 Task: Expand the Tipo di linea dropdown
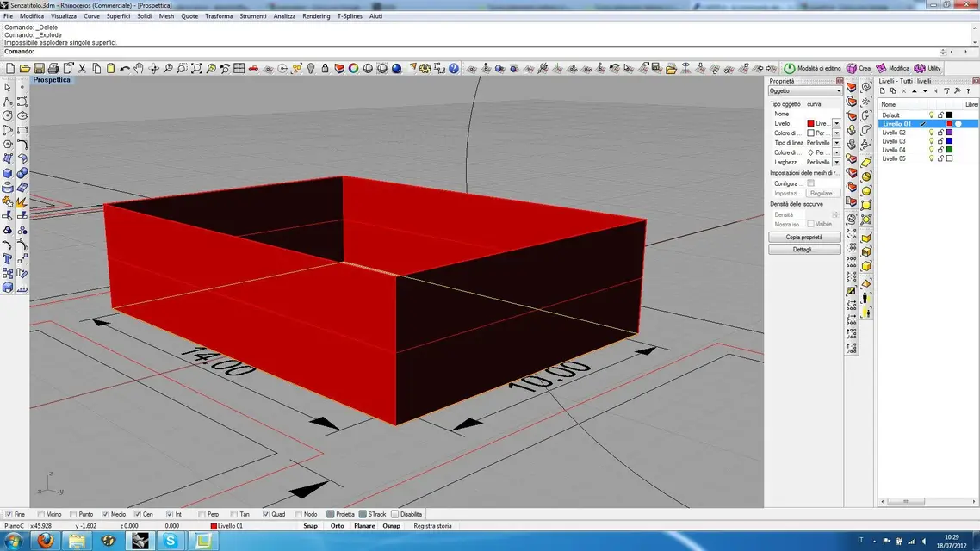click(836, 143)
